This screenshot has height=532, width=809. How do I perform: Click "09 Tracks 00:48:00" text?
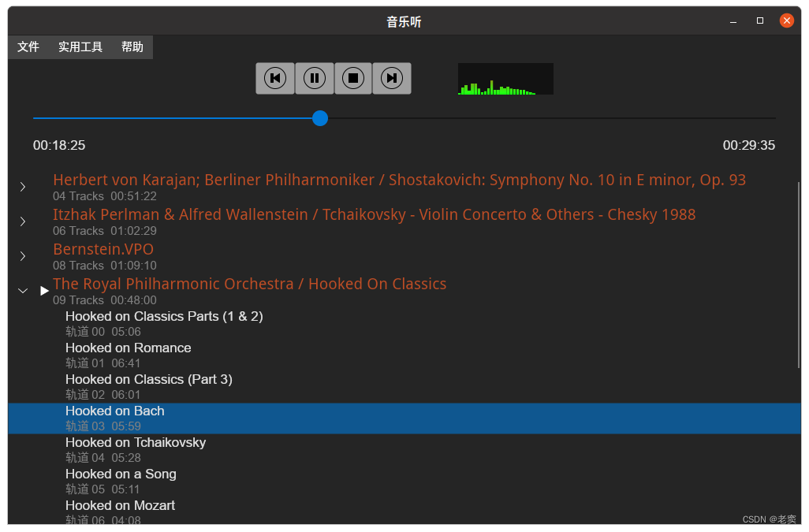click(x=105, y=300)
